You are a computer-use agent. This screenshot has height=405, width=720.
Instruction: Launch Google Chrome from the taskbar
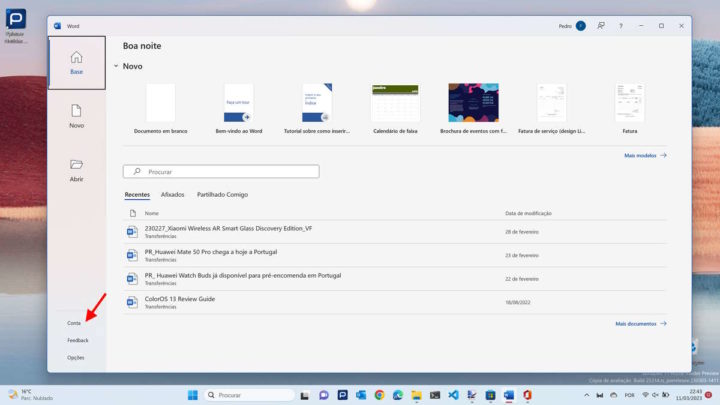(379, 395)
